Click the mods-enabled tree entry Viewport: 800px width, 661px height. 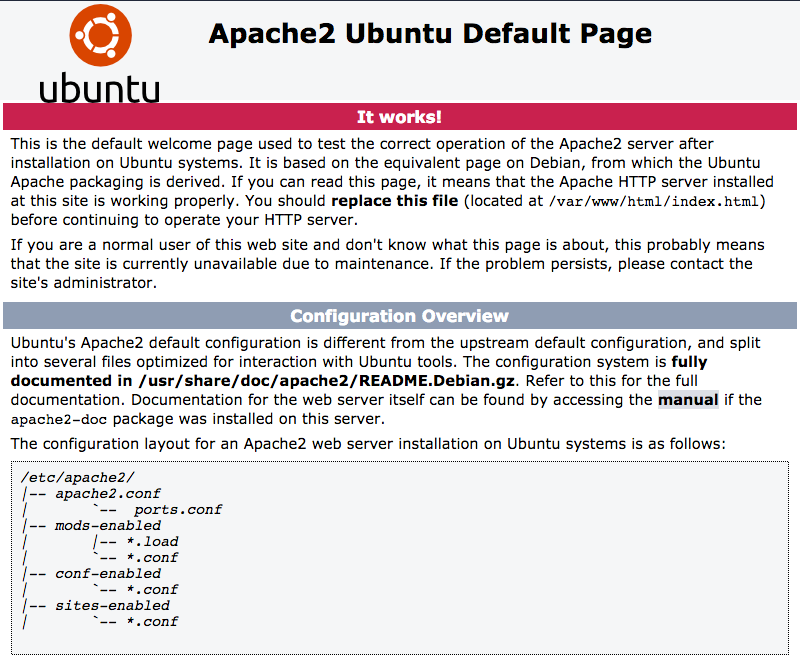click(x=108, y=525)
